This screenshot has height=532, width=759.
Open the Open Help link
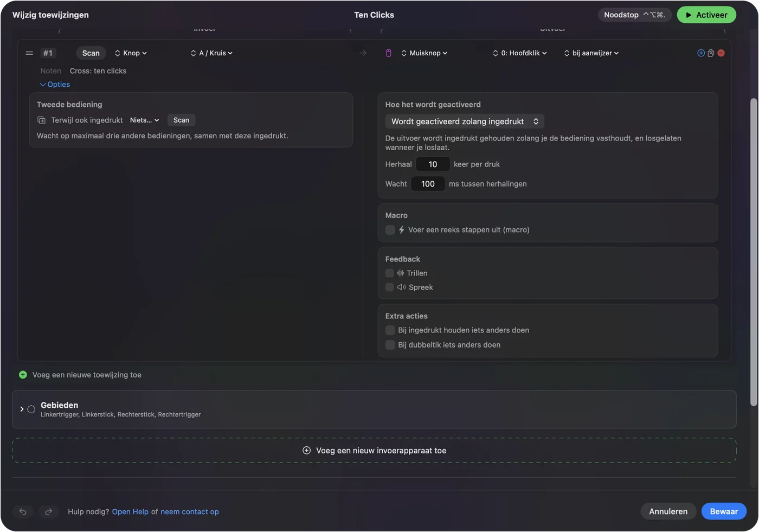130,512
